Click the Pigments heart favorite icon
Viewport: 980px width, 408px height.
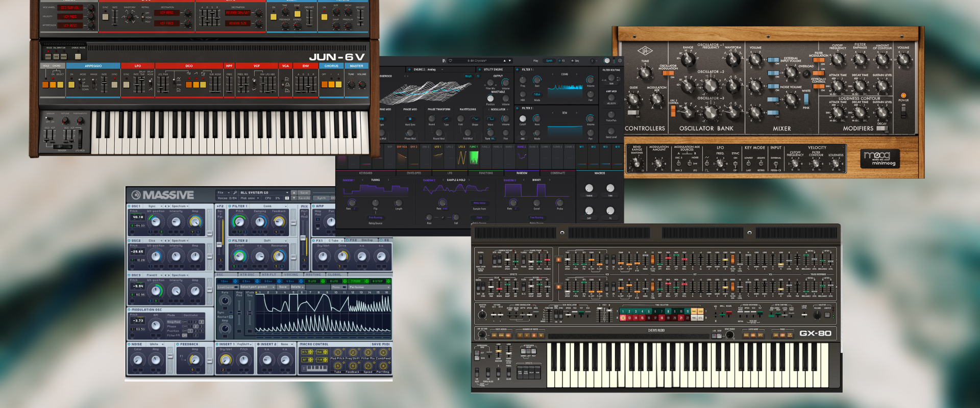point(450,61)
